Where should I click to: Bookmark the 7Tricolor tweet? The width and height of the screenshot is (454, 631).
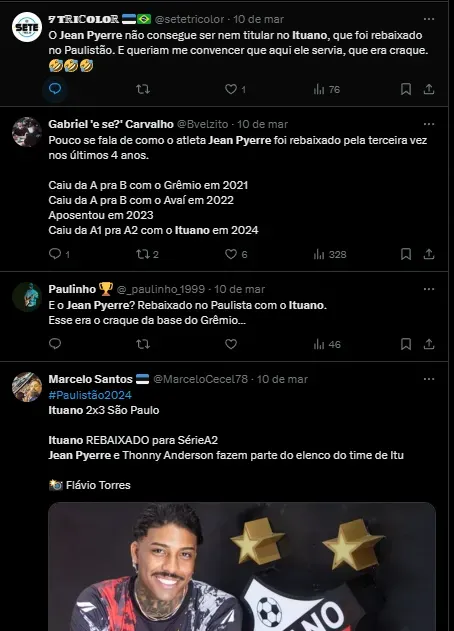pyautogui.click(x=406, y=89)
